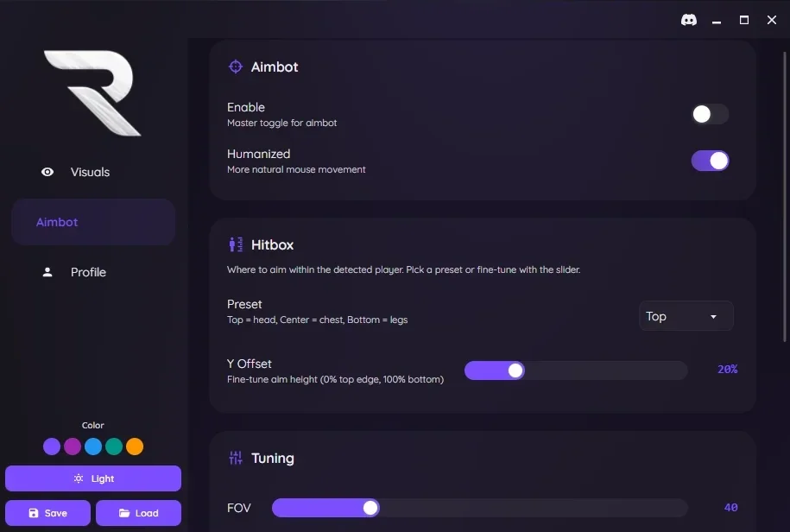
Task: Click the Hitbox person-ruler icon
Action: pyautogui.click(x=236, y=244)
